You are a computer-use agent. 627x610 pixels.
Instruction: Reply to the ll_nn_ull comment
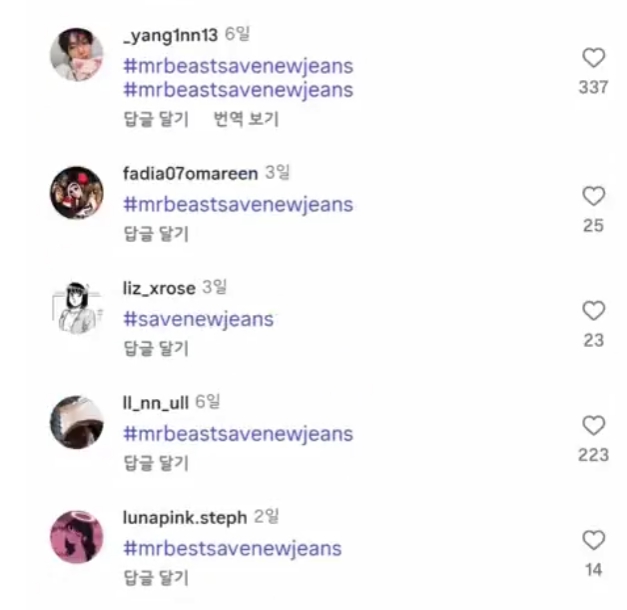coord(155,463)
